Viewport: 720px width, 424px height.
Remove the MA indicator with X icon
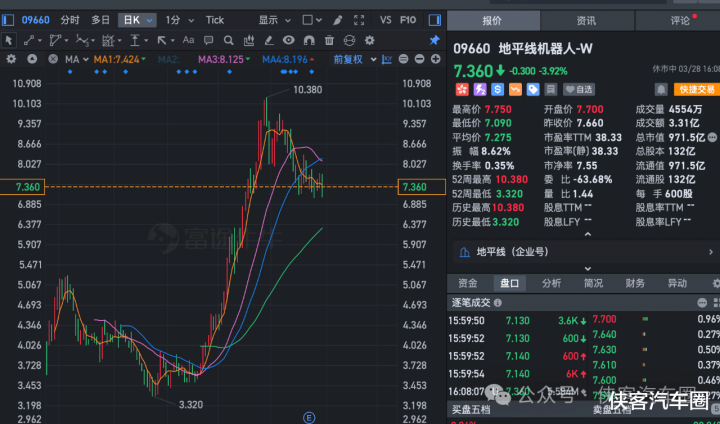pos(53,59)
